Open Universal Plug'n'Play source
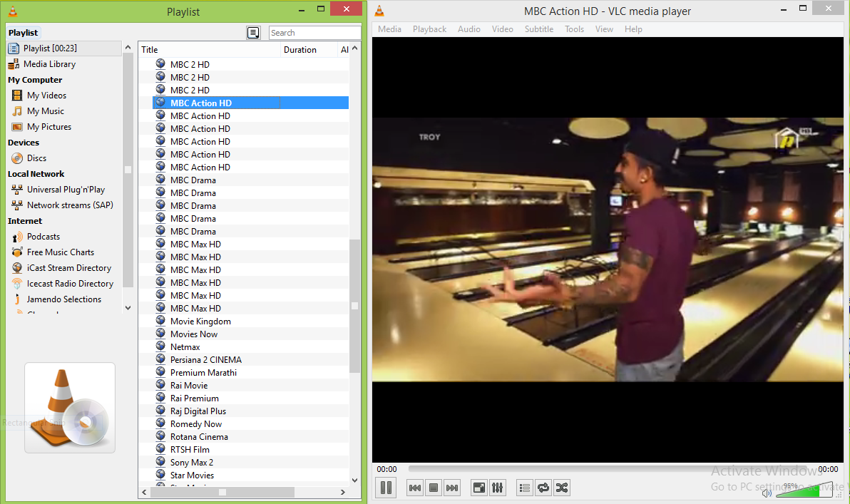Viewport: 850px width, 504px height. click(66, 190)
